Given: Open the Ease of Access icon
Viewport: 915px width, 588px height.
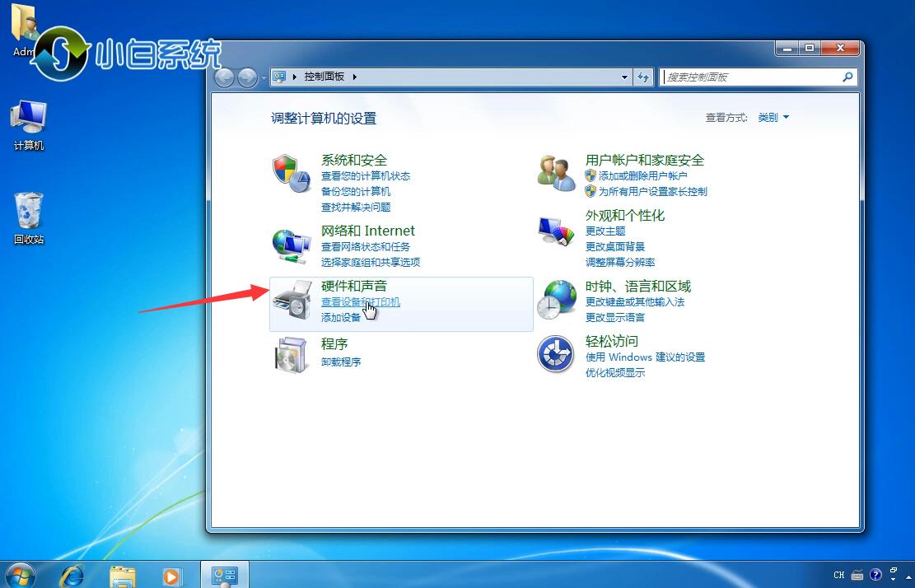Looking at the screenshot, I should tap(555, 355).
